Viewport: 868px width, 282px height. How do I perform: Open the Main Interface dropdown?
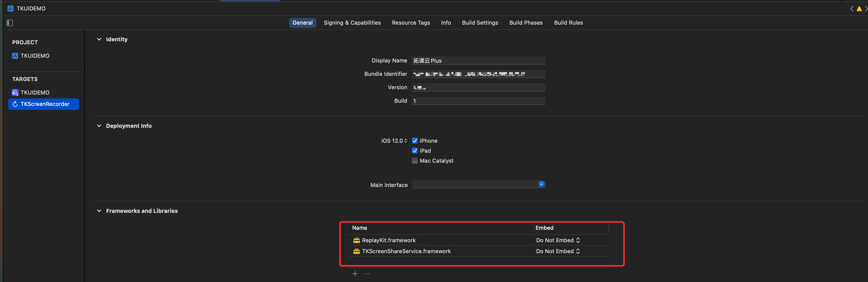pos(541,185)
